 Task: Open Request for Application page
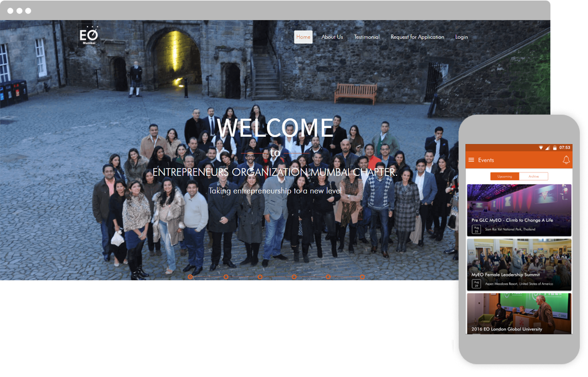pos(418,37)
